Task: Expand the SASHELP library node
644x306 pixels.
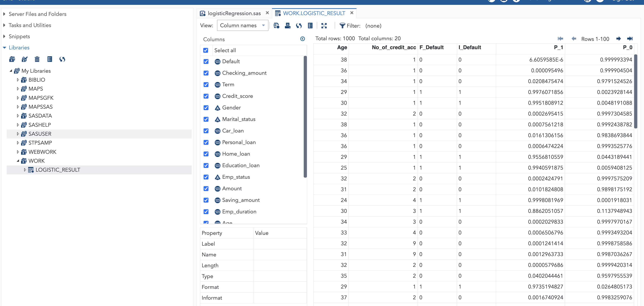Action: (18, 125)
